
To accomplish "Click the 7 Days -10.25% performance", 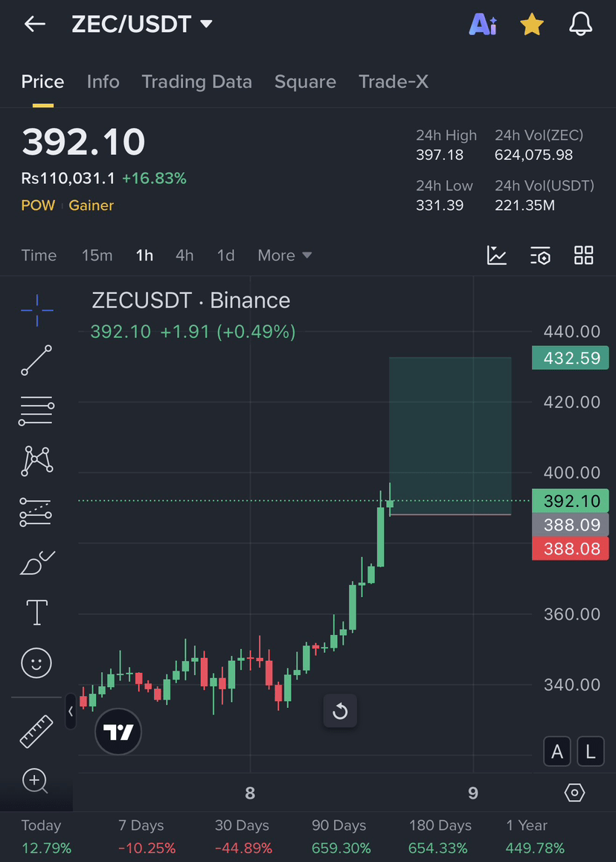I will click(147, 836).
